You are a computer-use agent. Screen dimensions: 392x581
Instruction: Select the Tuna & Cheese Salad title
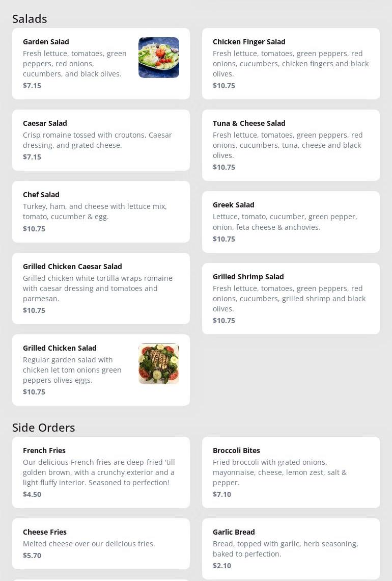(x=249, y=123)
